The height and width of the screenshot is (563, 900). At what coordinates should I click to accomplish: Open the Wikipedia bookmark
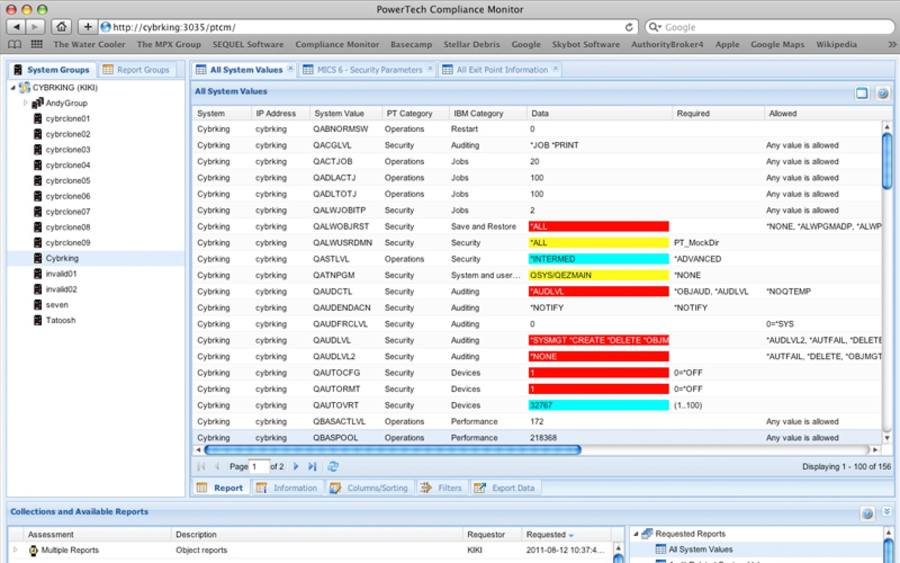click(836, 44)
